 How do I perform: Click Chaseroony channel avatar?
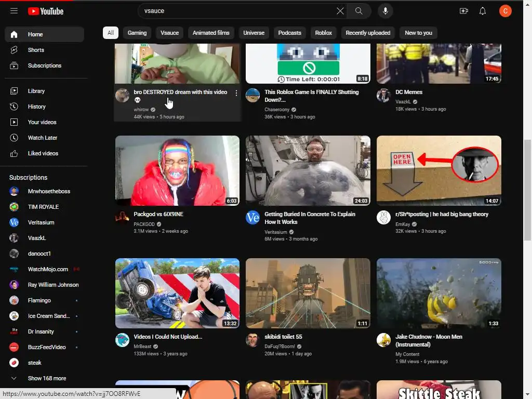click(253, 96)
